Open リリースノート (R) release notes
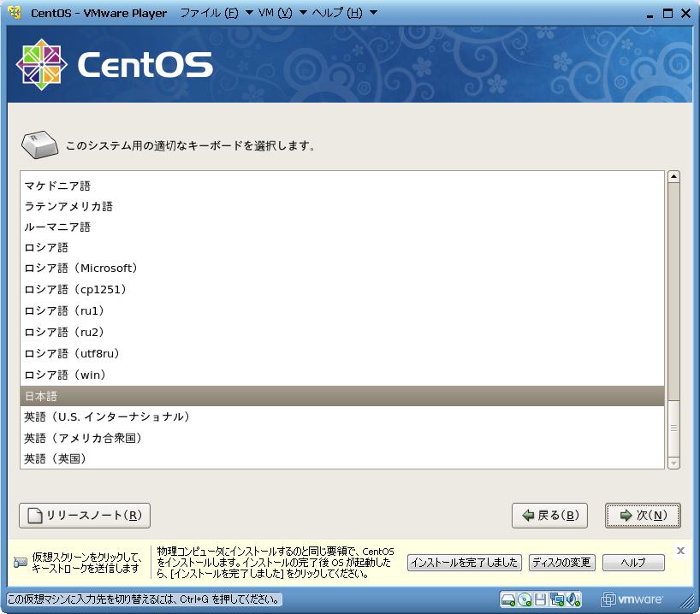Screen dimensions: 700x614 tap(85, 516)
